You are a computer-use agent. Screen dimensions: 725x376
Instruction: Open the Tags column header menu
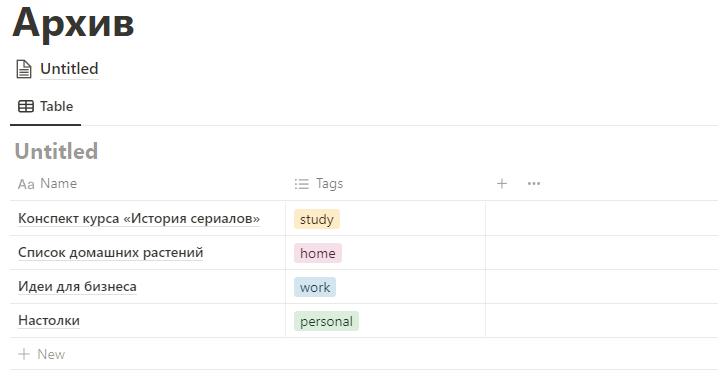pyautogui.click(x=386, y=184)
